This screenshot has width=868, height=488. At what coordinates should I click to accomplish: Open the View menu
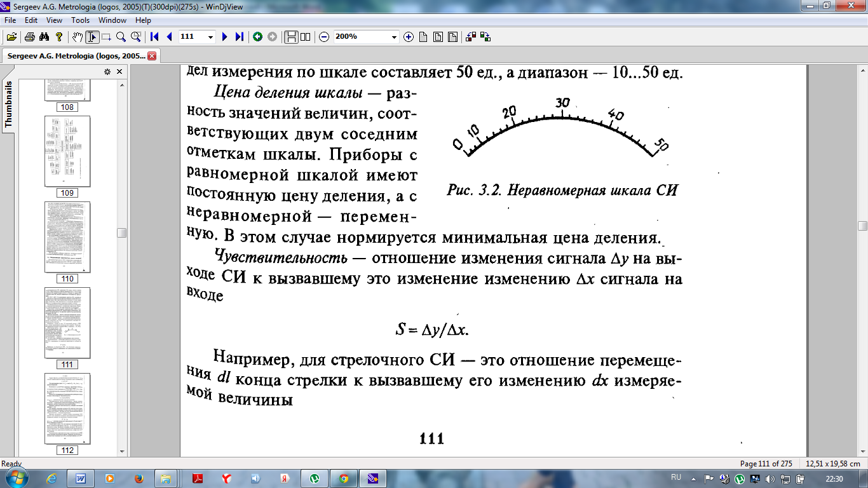pos(54,20)
